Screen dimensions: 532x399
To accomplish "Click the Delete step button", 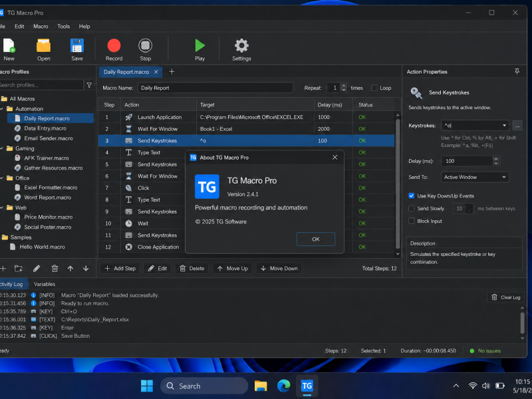I will [x=192, y=269].
